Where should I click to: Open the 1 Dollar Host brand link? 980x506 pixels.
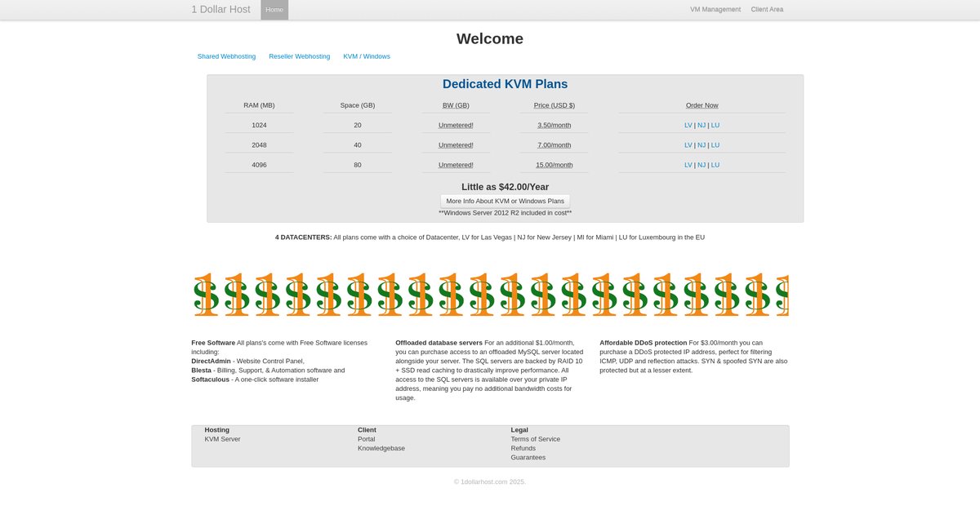(220, 10)
